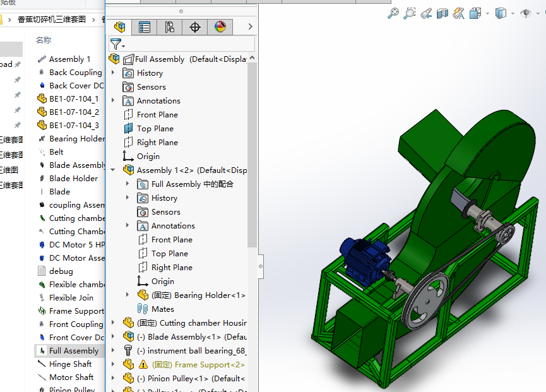This screenshot has width=546, height=392.
Task: Activate the Section View tool
Action: (x=442, y=13)
